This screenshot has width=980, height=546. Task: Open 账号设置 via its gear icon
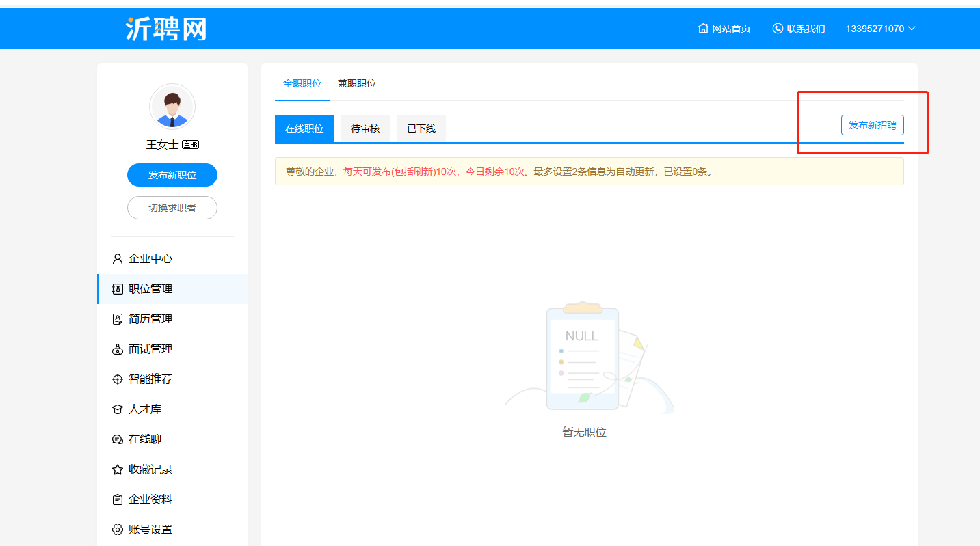tap(117, 530)
